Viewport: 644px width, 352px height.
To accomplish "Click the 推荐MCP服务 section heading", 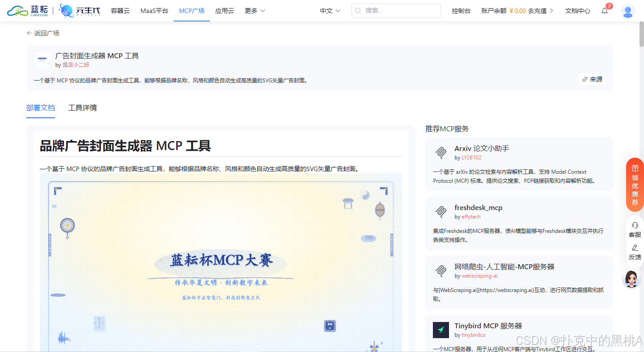I will (x=447, y=129).
